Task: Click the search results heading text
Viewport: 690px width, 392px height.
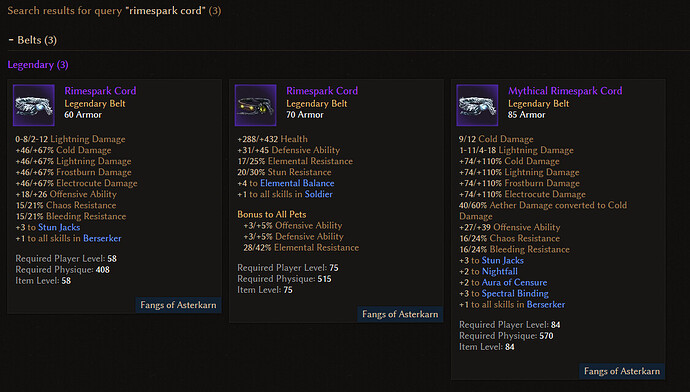Action: pyautogui.click(x=114, y=11)
